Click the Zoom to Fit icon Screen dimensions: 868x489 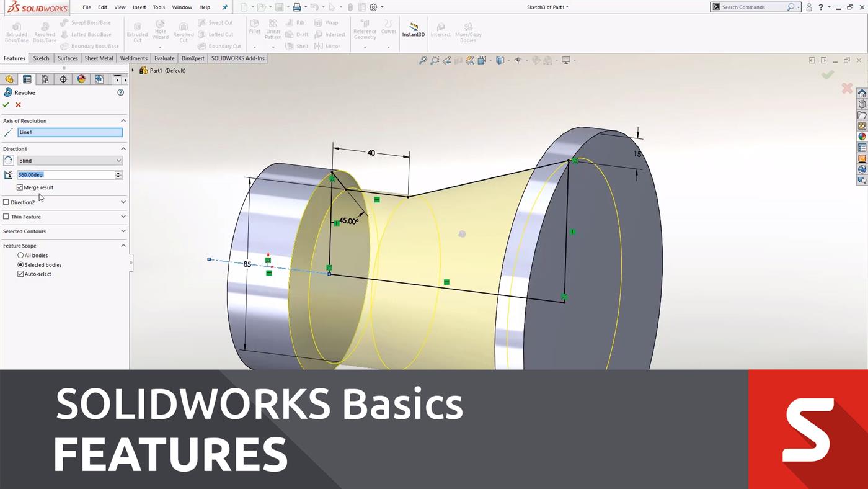pyautogui.click(x=423, y=60)
